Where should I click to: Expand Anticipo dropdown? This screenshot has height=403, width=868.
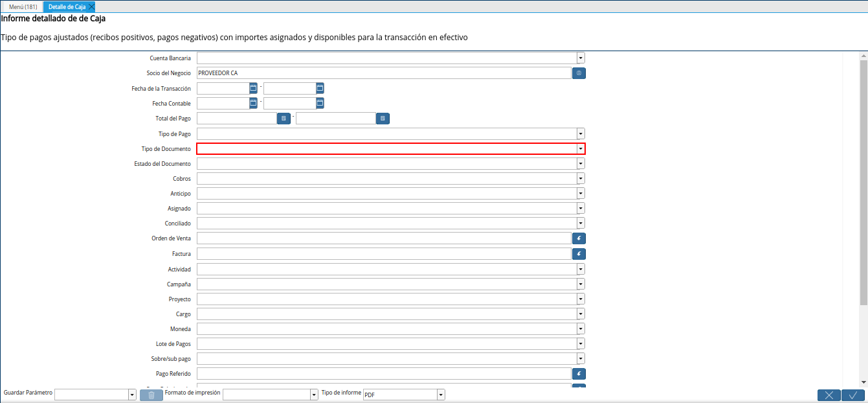click(x=581, y=193)
